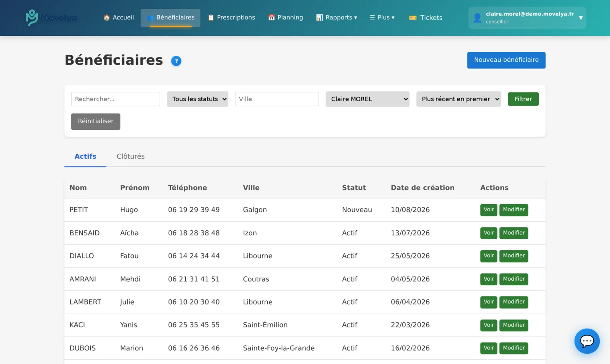This screenshot has height=364, width=610.
Task: Click Voir for DIALLO Fatou
Action: (489, 256)
